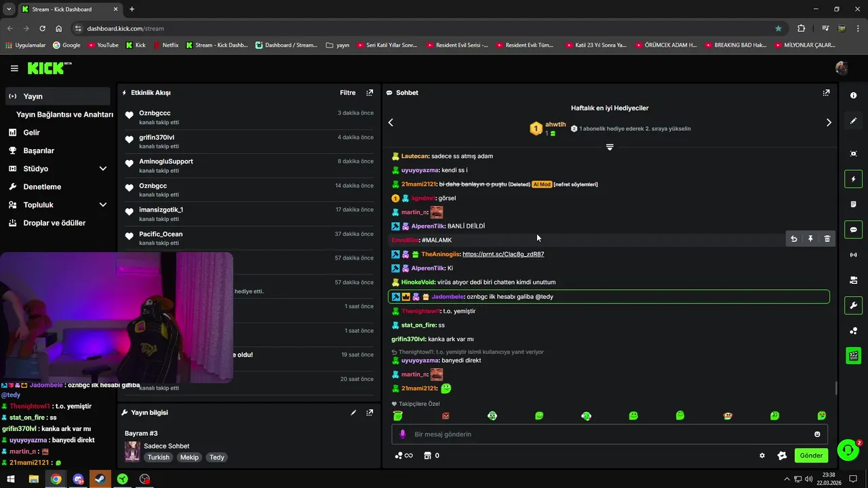Viewport: 868px width, 488px height.
Task: Show previous gifter with left arrow
Action: tap(391, 123)
